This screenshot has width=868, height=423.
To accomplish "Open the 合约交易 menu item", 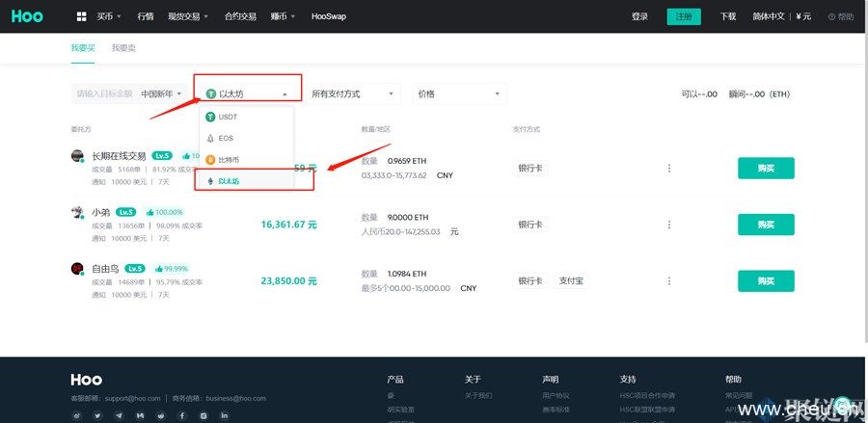I will tap(240, 16).
